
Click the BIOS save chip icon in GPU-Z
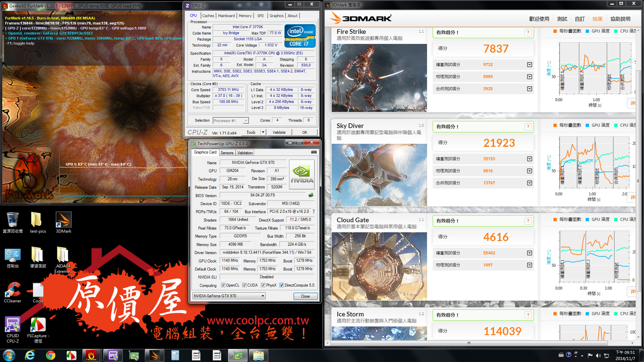311,195
